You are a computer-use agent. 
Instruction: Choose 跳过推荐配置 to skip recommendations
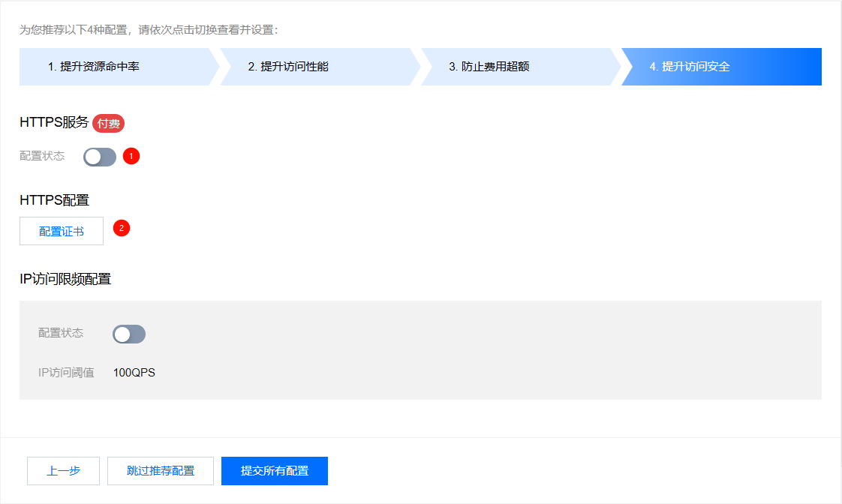point(161,471)
